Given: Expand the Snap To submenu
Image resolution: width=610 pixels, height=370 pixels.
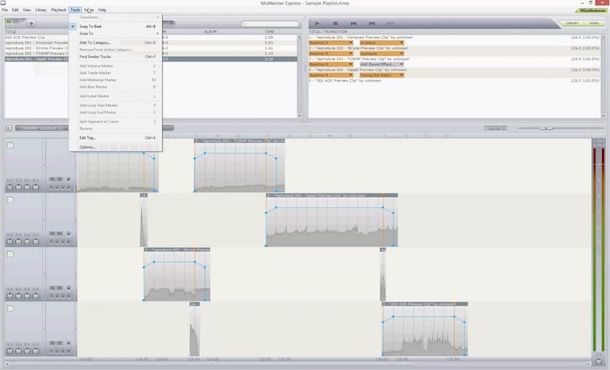Looking at the screenshot, I should 116,33.
